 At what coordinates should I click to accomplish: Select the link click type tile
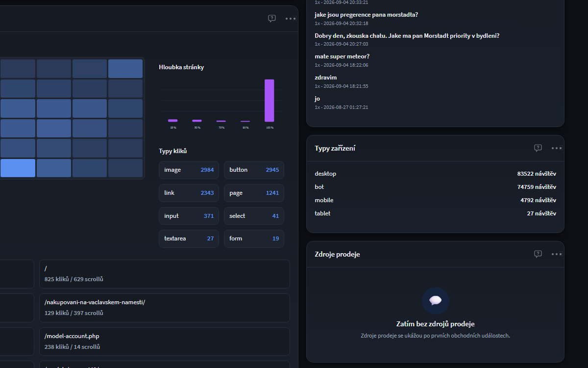[x=189, y=193]
